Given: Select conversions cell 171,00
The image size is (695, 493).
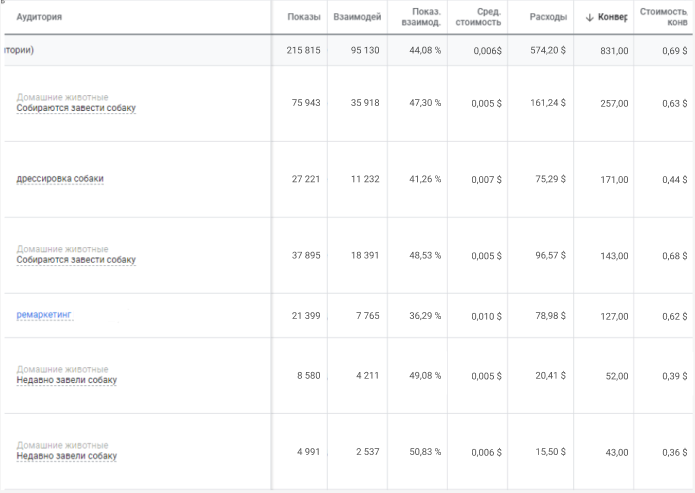Looking at the screenshot, I should click(x=614, y=180).
